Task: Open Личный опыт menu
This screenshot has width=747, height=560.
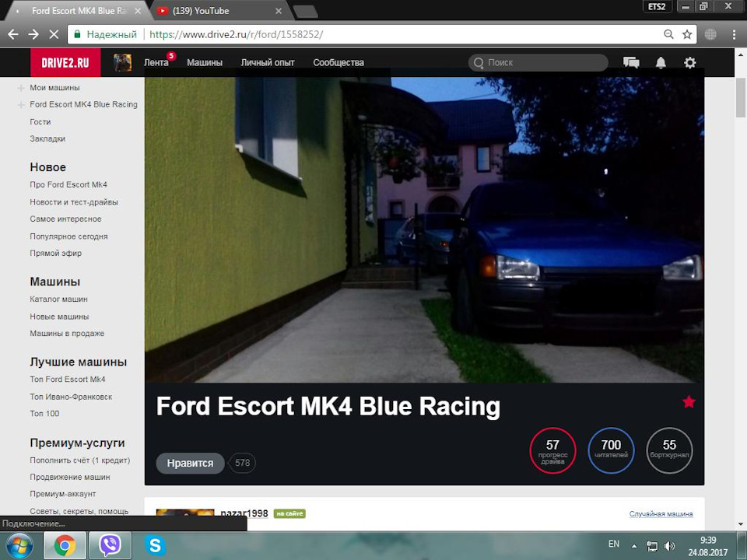Action: 268,62
